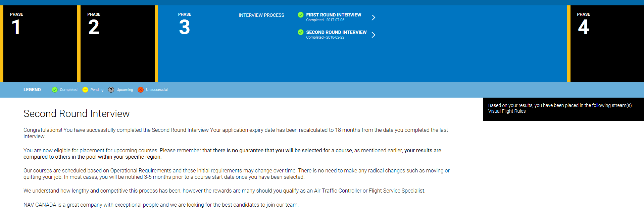This screenshot has width=644, height=211.
Task: Select the Phase 3 number
Action: 184,27
